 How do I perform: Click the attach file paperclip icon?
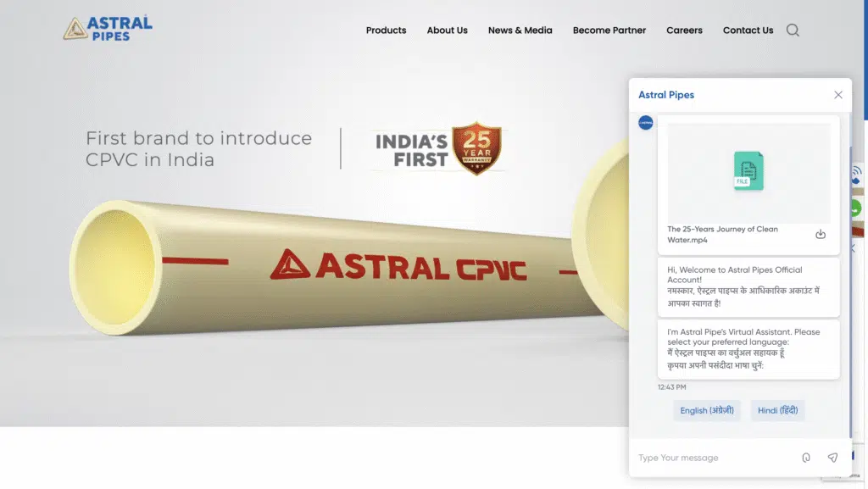click(x=806, y=458)
